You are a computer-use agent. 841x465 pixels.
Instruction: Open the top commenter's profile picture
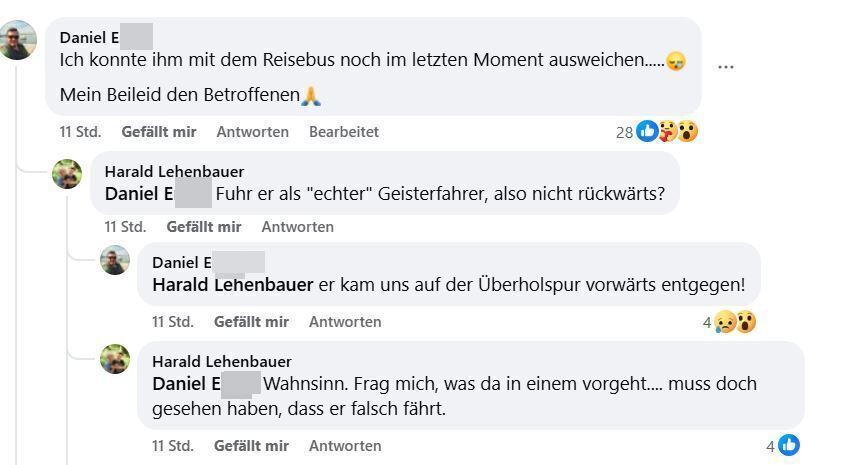[18, 40]
